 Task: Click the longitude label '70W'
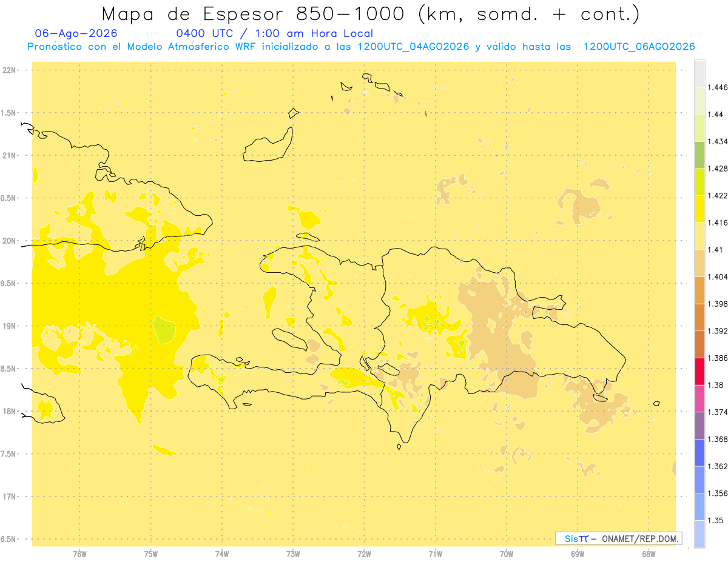click(x=507, y=554)
